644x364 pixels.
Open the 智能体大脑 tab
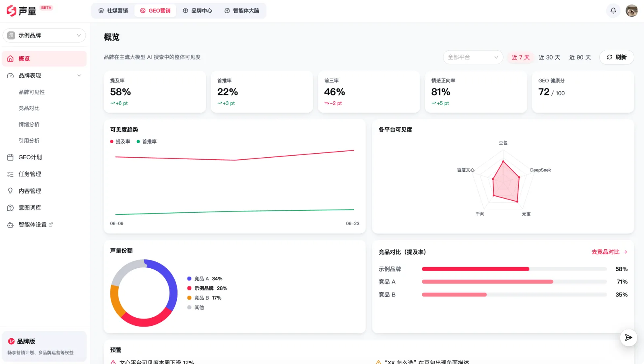[242, 11]
